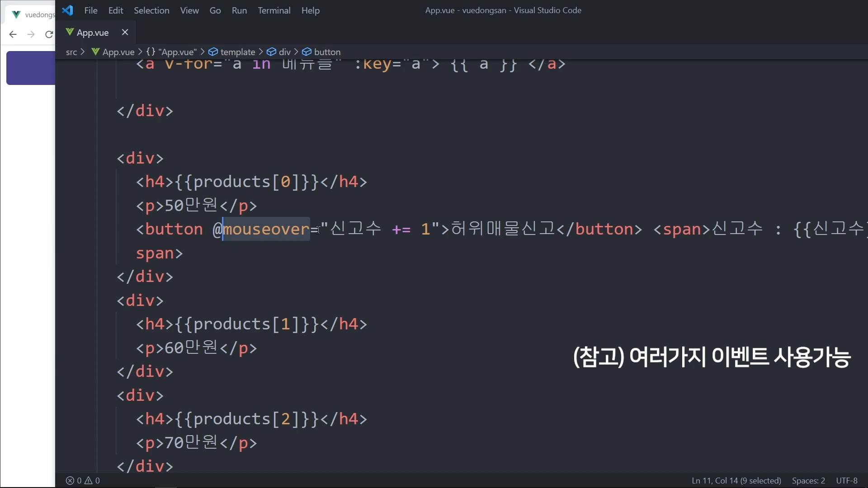Click Vue icon in App.vue tab
Image resolution: width=868 pixels, height=488 pixels.
[x=70, y=32]
